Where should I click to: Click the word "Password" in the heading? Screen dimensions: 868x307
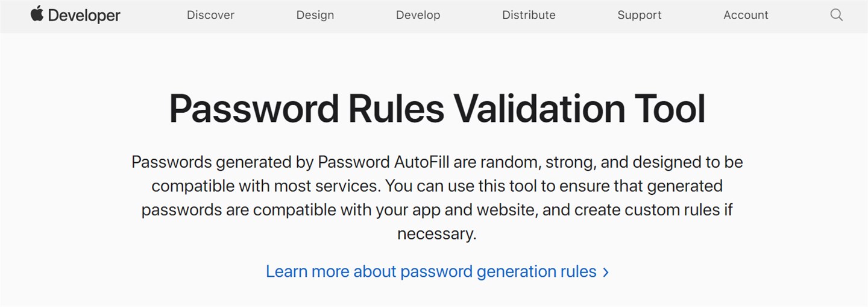pyautogui.click(x=254, y=109)
